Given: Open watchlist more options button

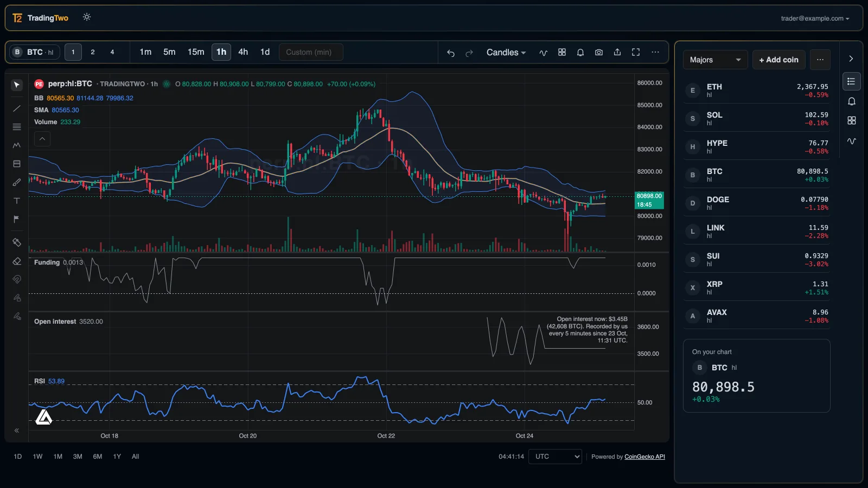Looking at the screenshot, I should (820, 60).
